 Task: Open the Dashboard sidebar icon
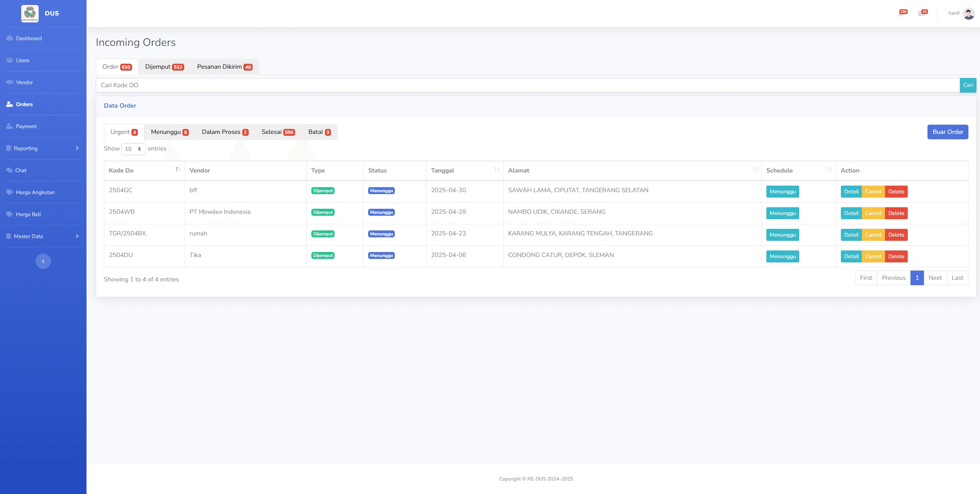click(x=10, y=38)
